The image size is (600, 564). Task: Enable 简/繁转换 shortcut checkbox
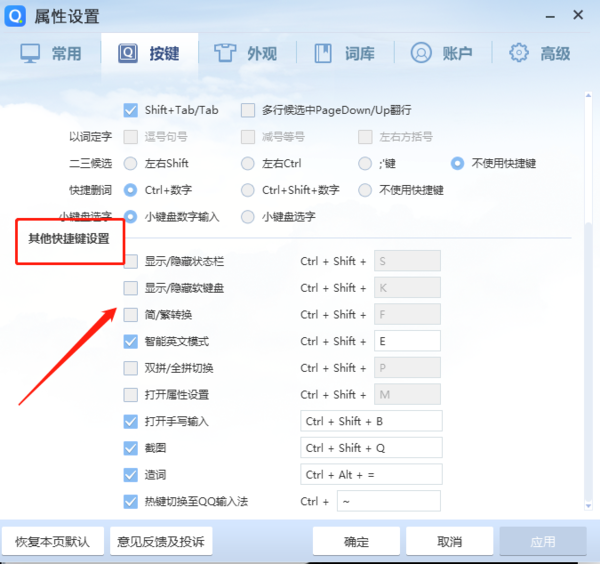[130, 315]
